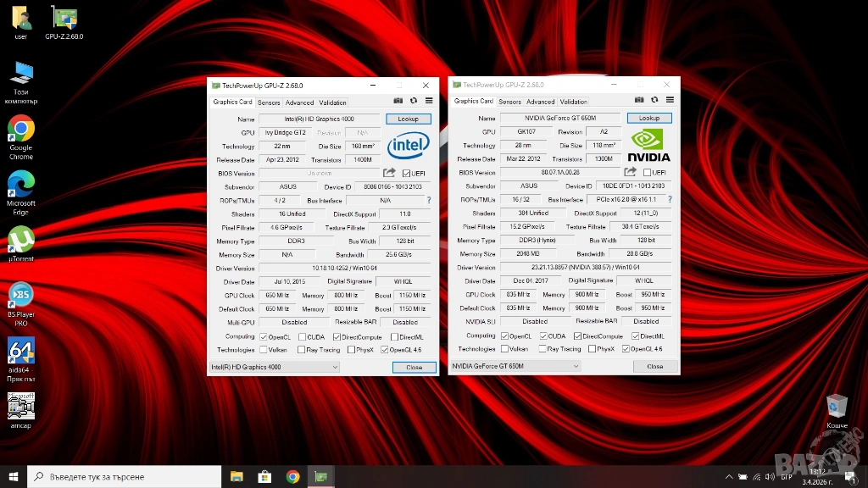Open the BS.Player PRO desktop icon
Screen dimensions: 868x488
[21, 295]
